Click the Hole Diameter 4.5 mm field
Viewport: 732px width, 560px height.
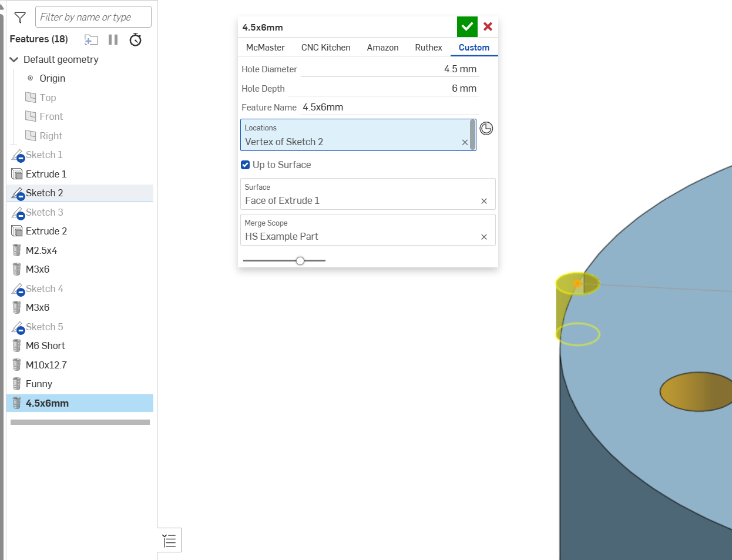[389, 69]
